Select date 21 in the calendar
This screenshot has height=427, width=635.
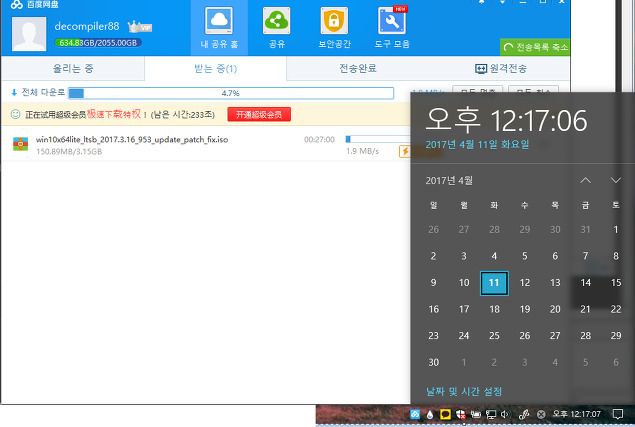(x=585, y=309)
